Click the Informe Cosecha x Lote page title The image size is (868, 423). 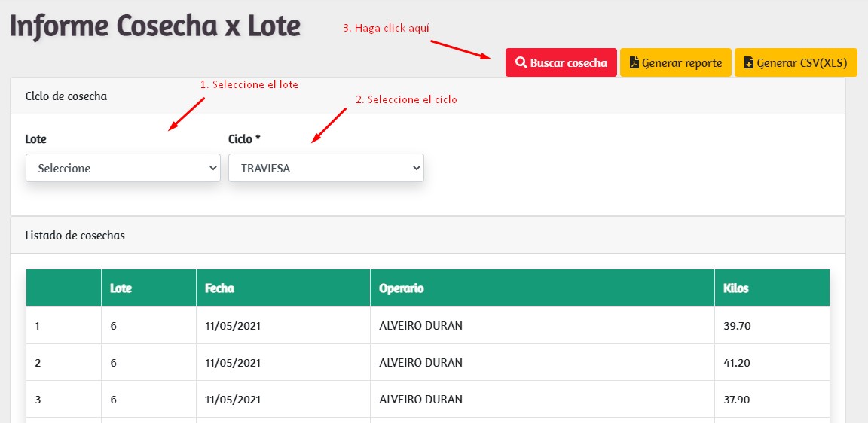[155, 26]
